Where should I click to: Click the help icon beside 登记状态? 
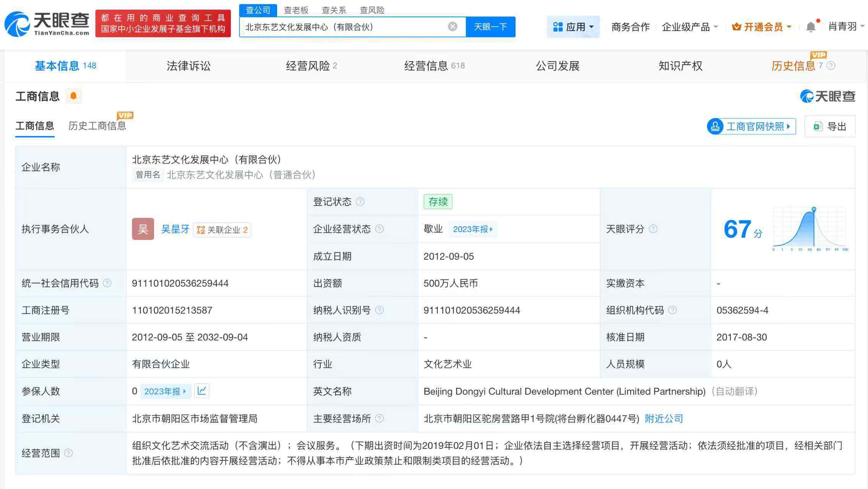point(361,202)
